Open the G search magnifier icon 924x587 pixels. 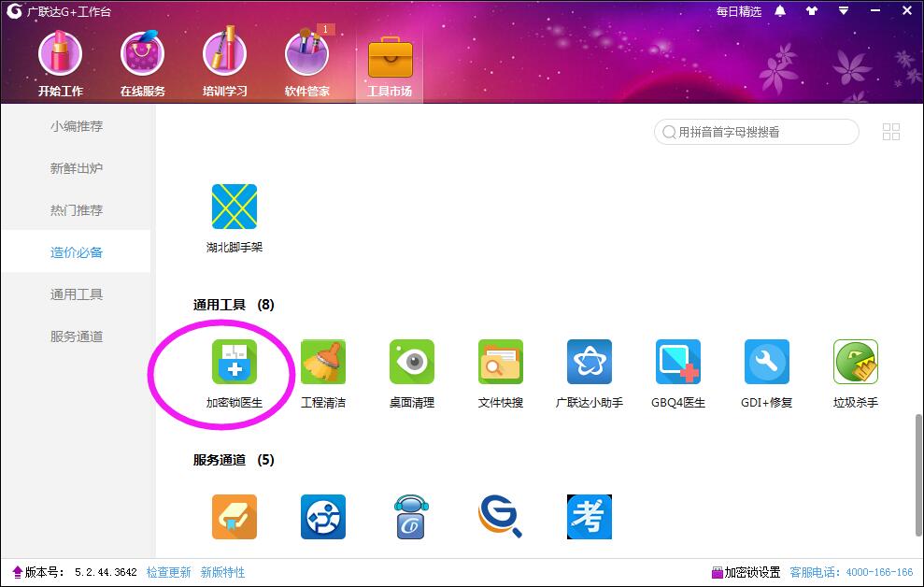pyautogui.click(x=500, y=517)
